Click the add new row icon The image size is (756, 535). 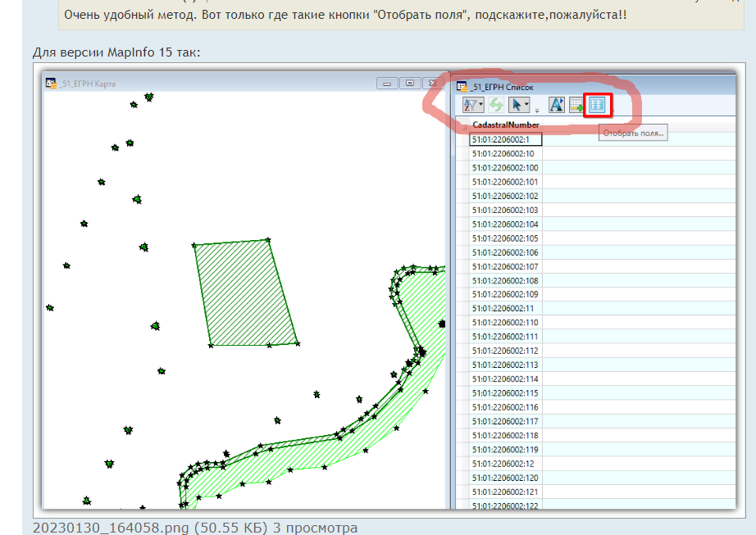click(x=576, y=105)
